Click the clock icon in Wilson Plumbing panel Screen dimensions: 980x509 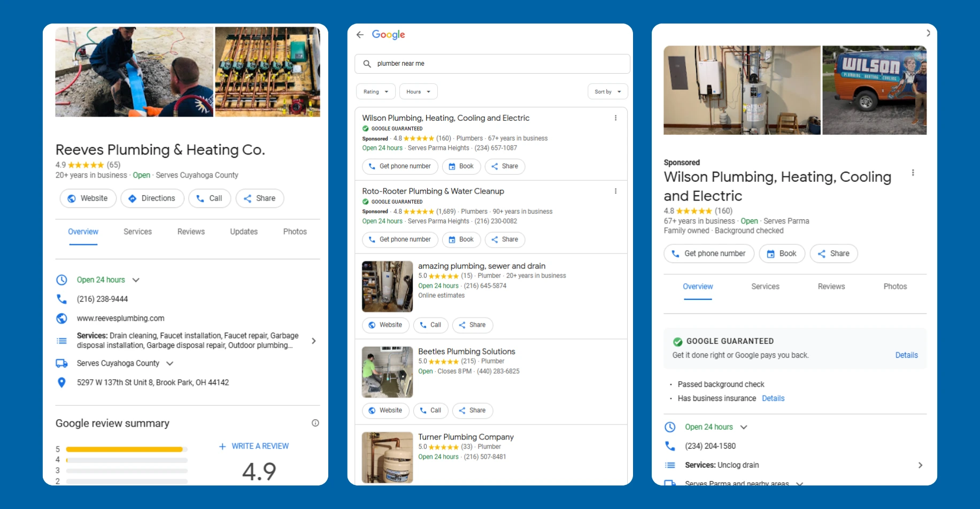[670, 427]
